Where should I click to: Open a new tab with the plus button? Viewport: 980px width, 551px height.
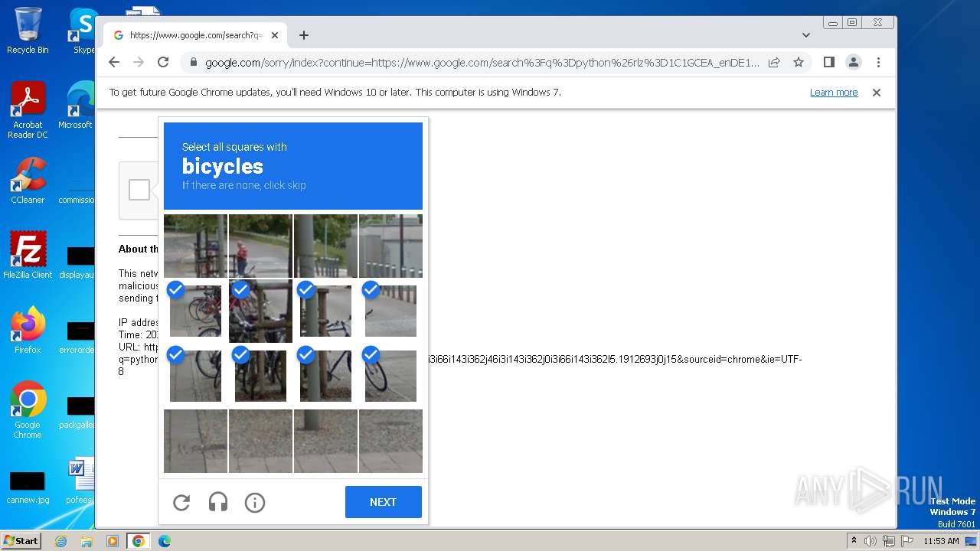pos(304,35)
